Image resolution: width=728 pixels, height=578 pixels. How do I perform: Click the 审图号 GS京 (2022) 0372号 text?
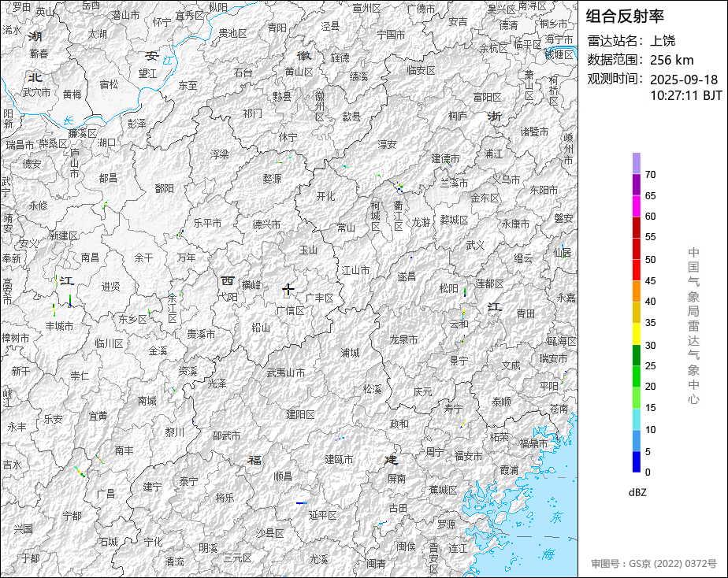pos(654,564)
